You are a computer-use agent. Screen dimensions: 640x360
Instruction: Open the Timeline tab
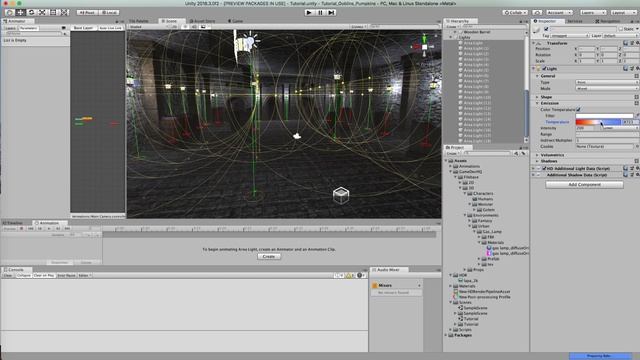coord(13,223)
